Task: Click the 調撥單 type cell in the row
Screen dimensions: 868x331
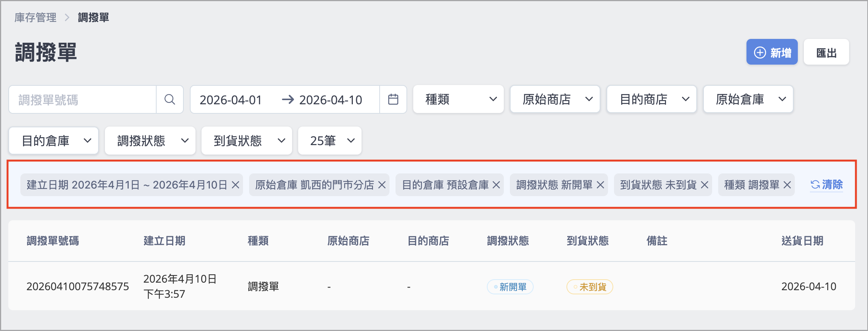Action: pyautogui.click(x=263, y=286)
